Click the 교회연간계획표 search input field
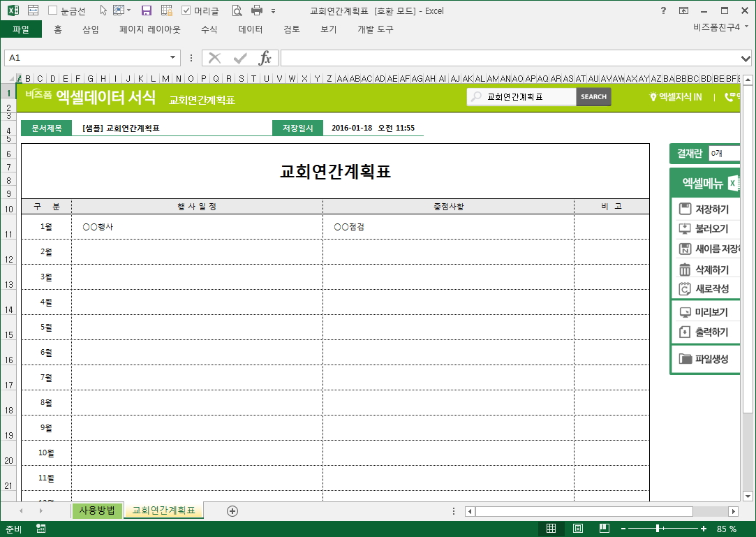 pos(527,97)
